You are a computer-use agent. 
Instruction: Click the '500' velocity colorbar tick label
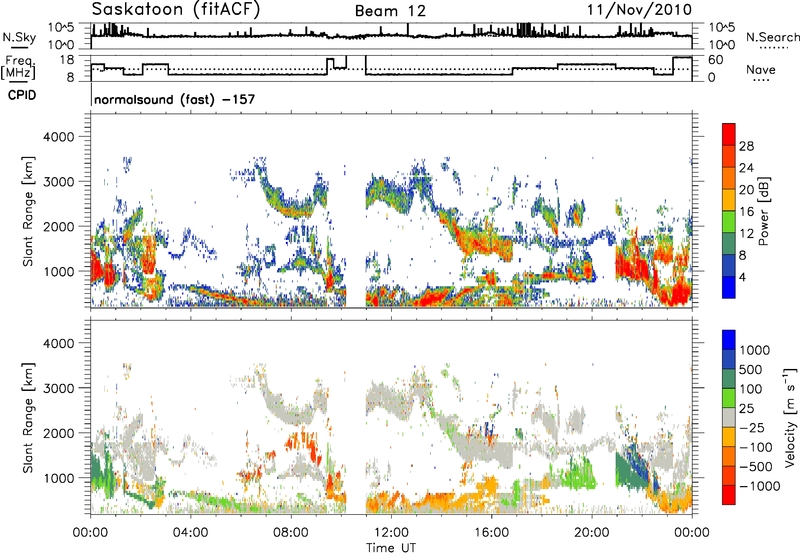tap(752, 369)
